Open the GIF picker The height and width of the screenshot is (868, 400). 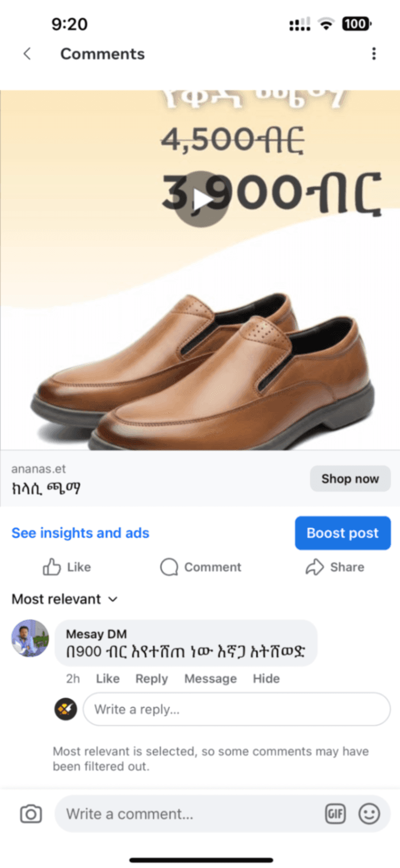pyautogui.click(x=335, y=814)
